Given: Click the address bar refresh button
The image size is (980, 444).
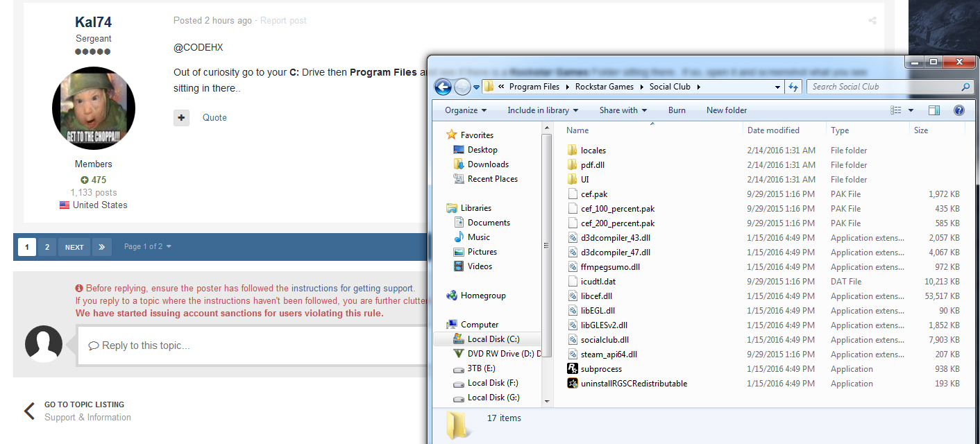Looking at the screenshot, I should pyautogui.click(x=793, y=87).
